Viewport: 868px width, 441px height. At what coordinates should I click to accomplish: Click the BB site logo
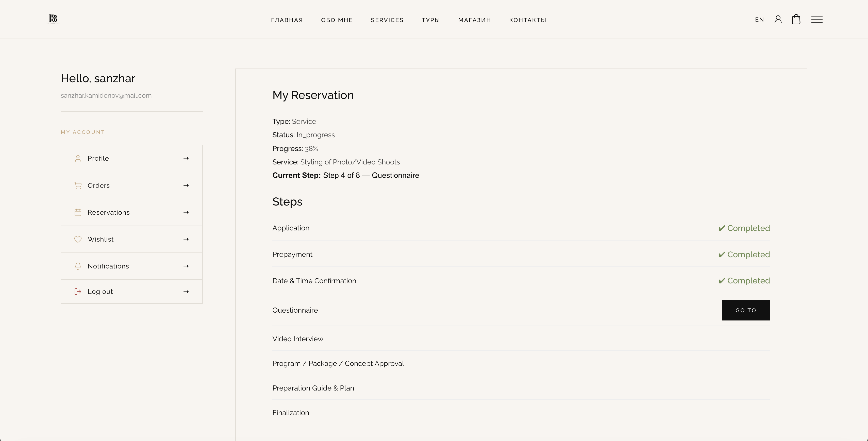[53, 19]
